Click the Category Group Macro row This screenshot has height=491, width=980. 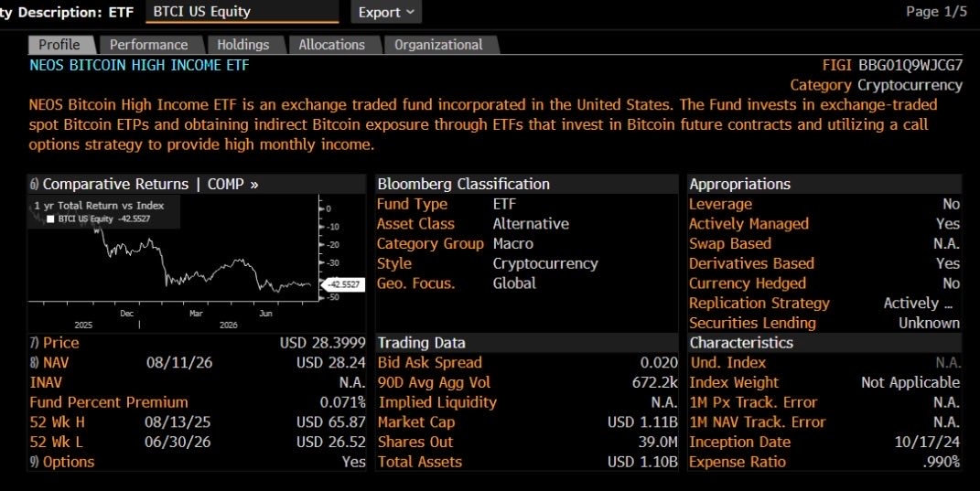527,243
